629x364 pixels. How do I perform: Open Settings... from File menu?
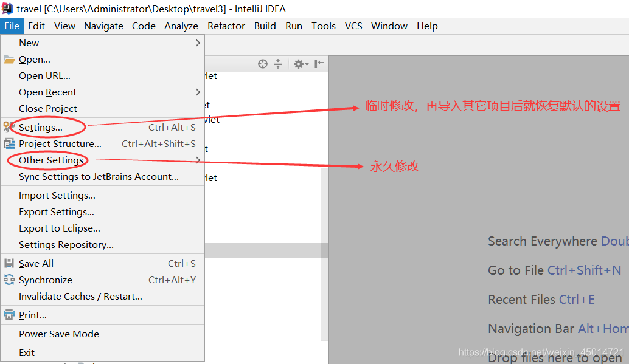point(103,127)
